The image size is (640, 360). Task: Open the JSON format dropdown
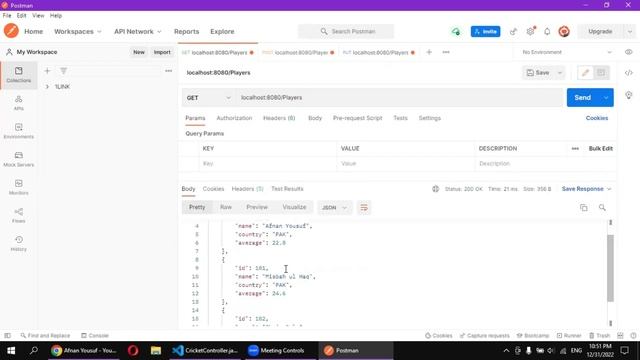334,207
